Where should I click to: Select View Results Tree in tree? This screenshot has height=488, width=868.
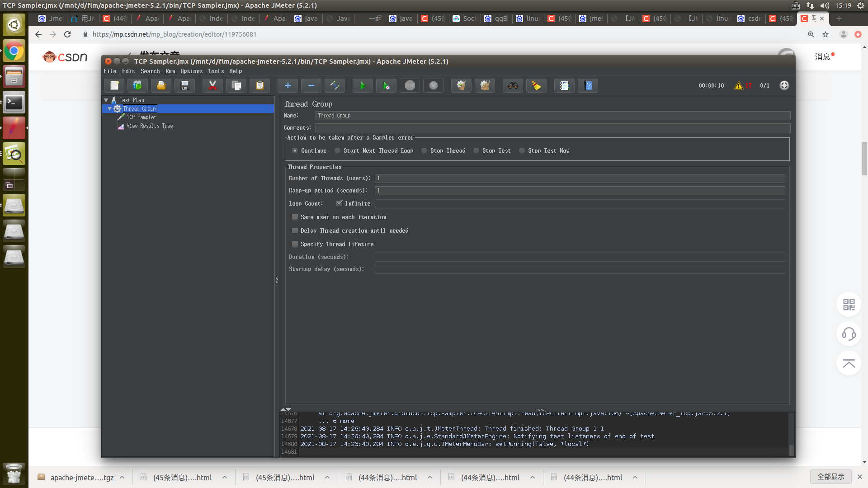(149, 126)
